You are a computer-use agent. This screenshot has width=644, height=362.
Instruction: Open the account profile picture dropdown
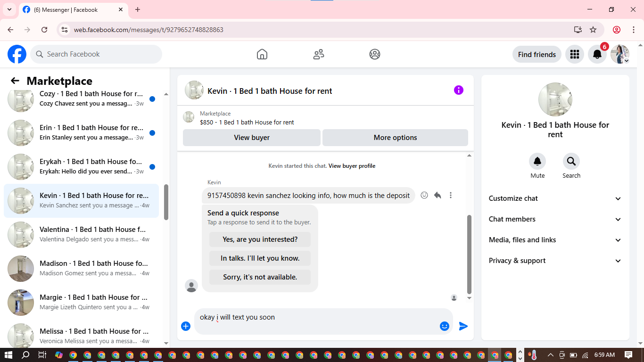(x=620, y=54)
